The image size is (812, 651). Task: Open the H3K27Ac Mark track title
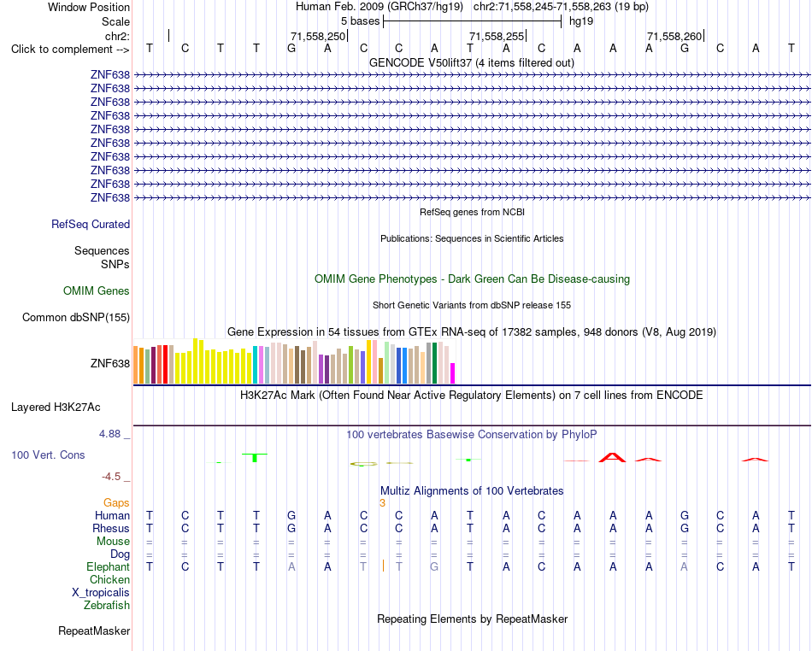(471, 396)
